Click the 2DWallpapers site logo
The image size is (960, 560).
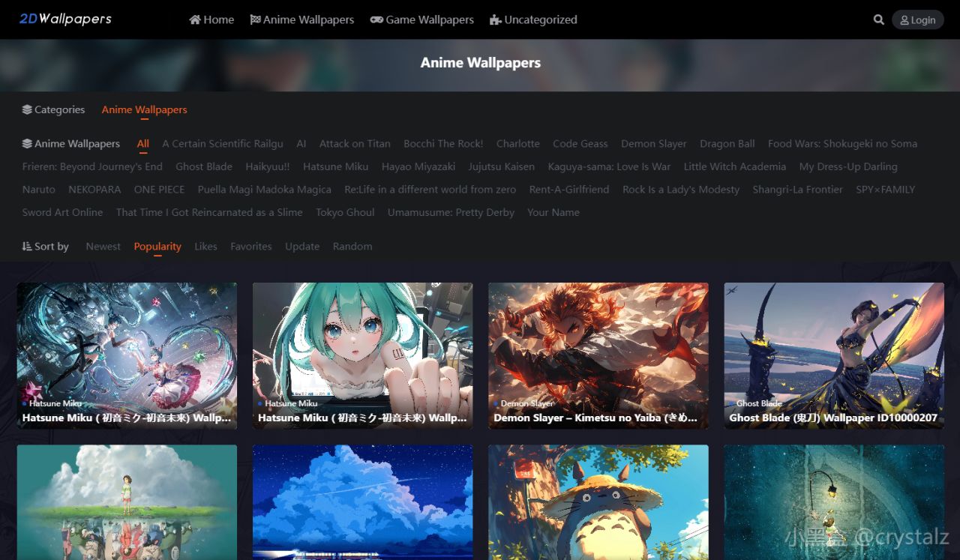pos(65,19)
